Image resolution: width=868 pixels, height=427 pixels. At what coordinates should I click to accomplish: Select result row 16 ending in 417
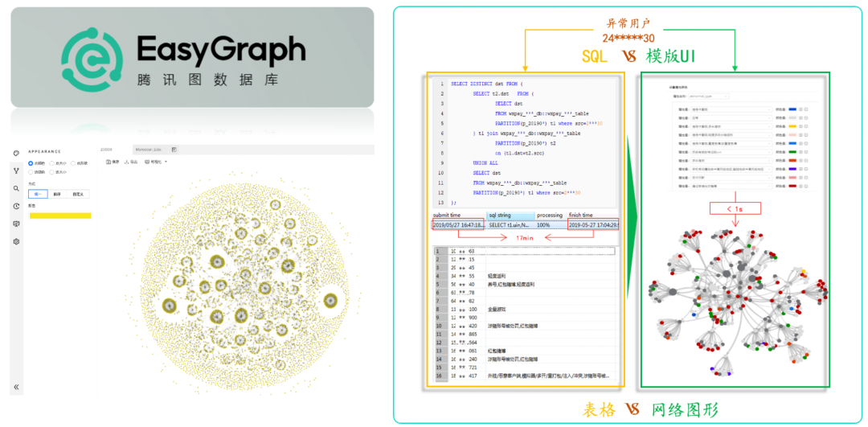[525, 376]
